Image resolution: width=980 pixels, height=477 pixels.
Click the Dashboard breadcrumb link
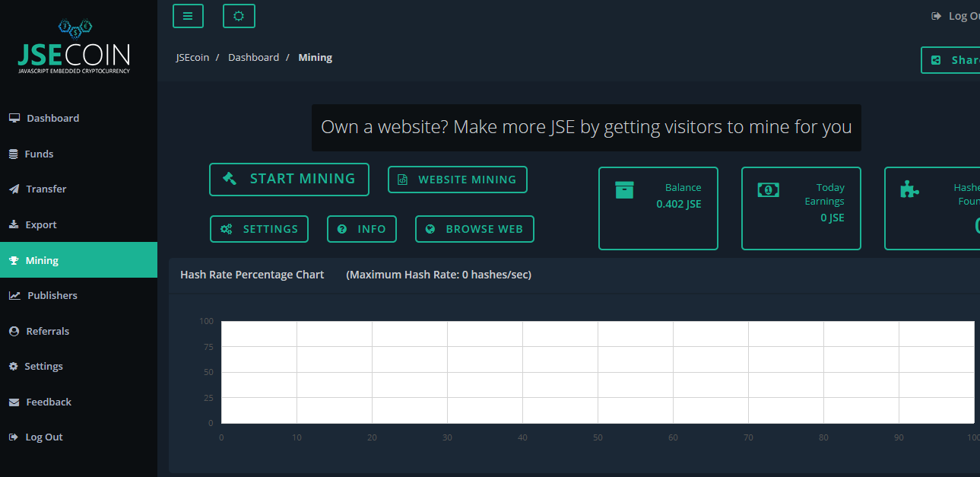[253, 57]
